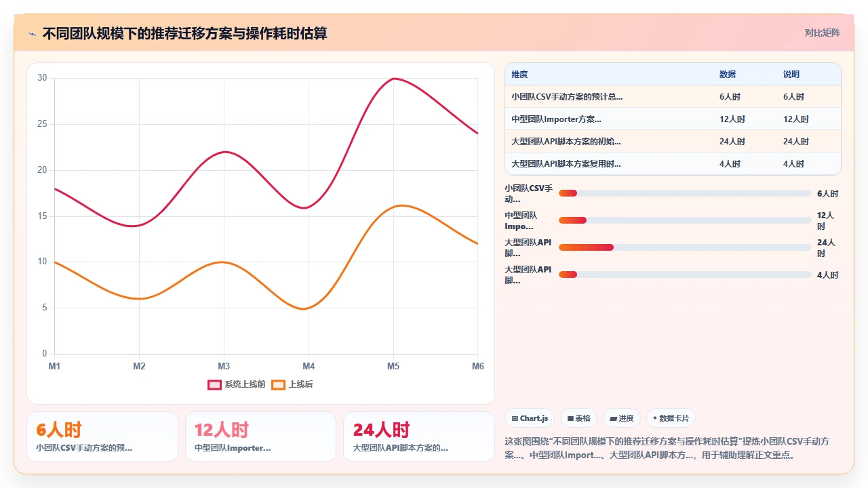Click the 24人时 progress bar

coord(685,247)
